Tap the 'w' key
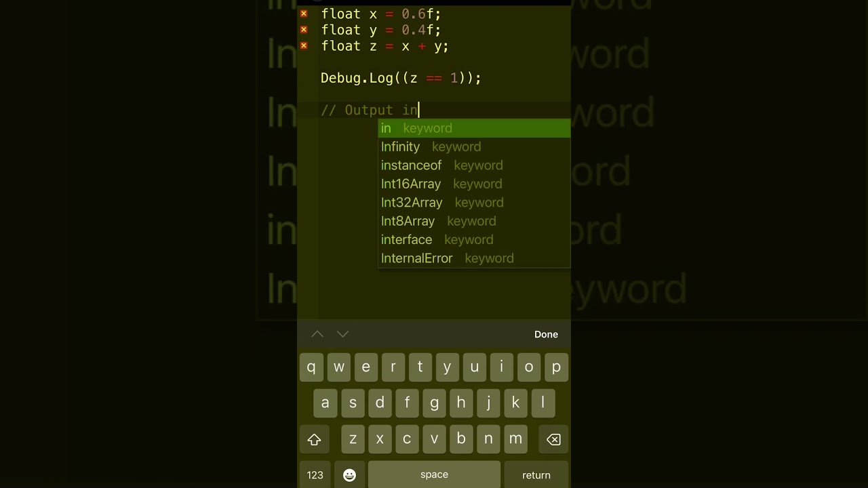 (338, 367)
